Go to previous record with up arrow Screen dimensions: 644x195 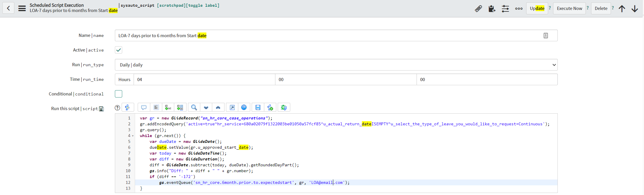pos(622,8)
